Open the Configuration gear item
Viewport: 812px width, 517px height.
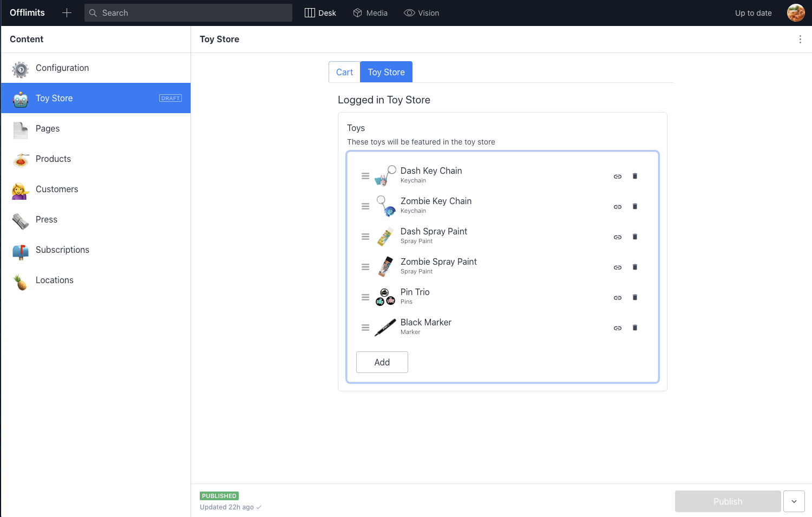pos(96,68)
